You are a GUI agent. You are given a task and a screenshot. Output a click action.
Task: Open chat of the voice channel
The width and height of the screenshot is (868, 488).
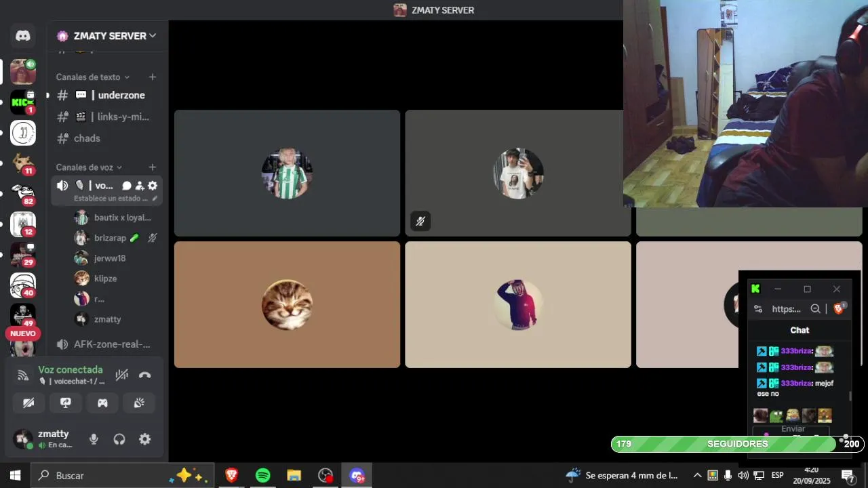click(127, 186)
